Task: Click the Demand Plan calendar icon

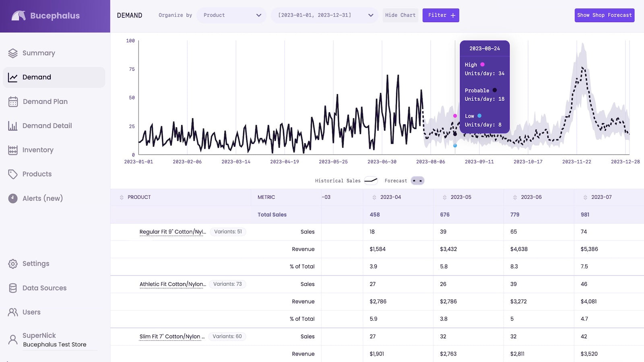Action: [x=13, y=102]
